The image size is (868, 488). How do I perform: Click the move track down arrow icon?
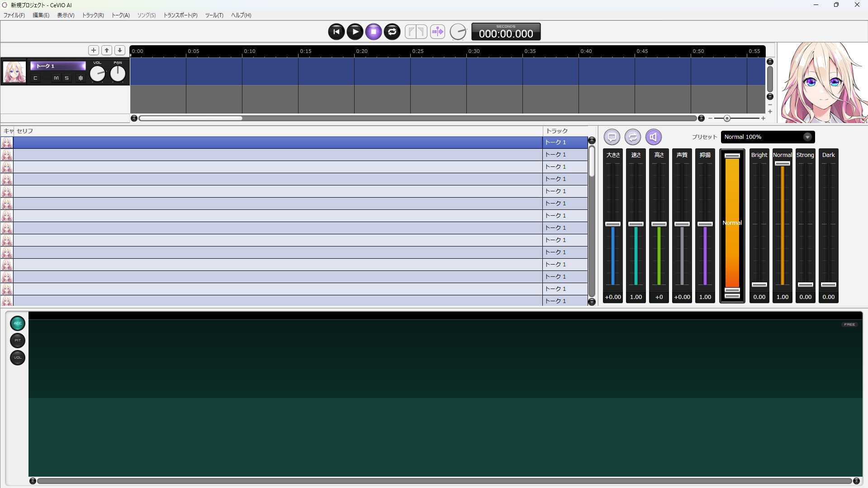[x=119, y=50]
